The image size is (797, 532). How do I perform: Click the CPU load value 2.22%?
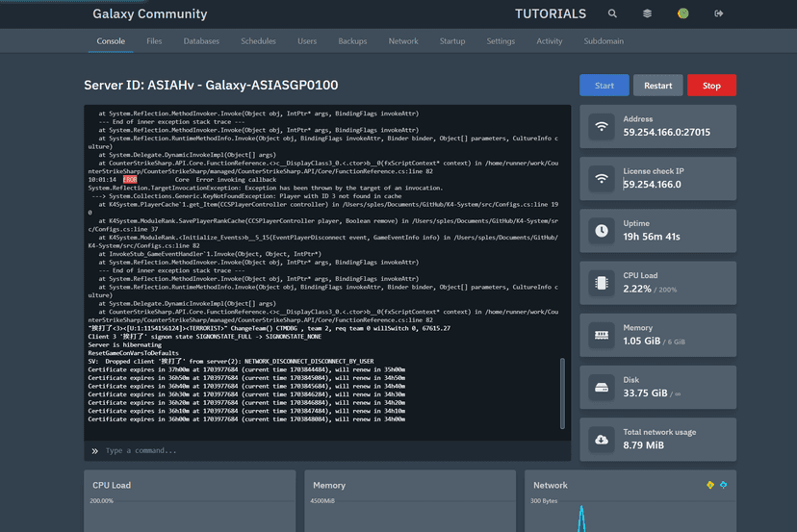637,289
